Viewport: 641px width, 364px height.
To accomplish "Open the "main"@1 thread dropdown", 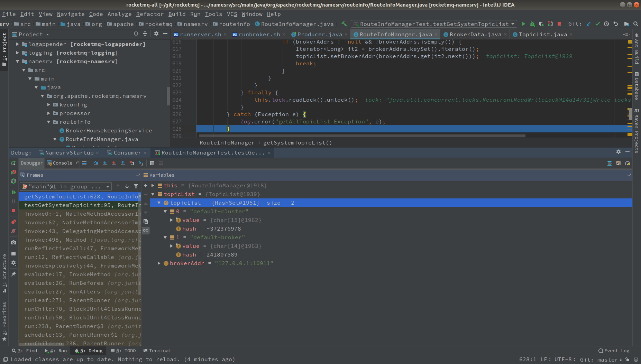I will point(66,186).
